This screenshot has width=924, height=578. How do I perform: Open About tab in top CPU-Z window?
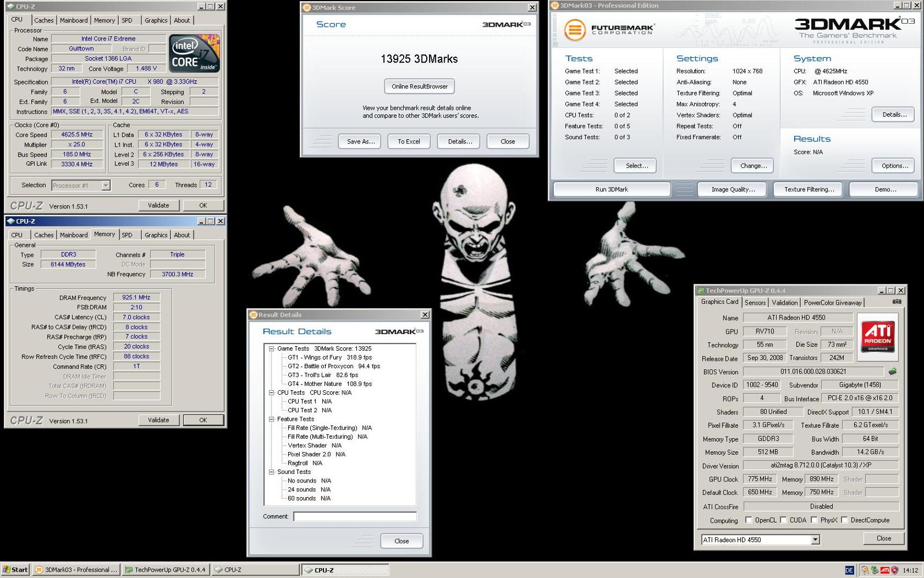coord(182,20)
